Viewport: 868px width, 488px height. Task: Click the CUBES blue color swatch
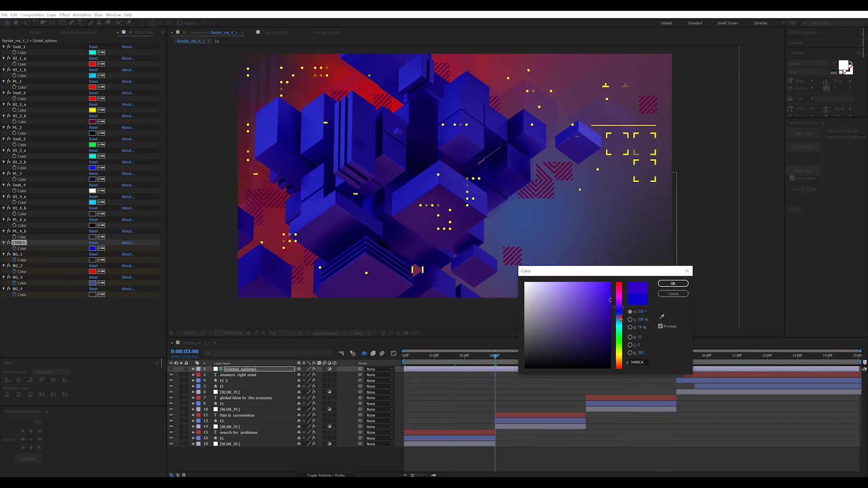coord(92,249)
